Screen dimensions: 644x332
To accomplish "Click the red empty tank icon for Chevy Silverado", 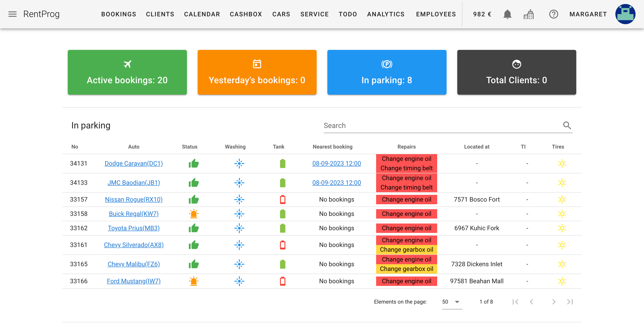I will tap(282, 245).
